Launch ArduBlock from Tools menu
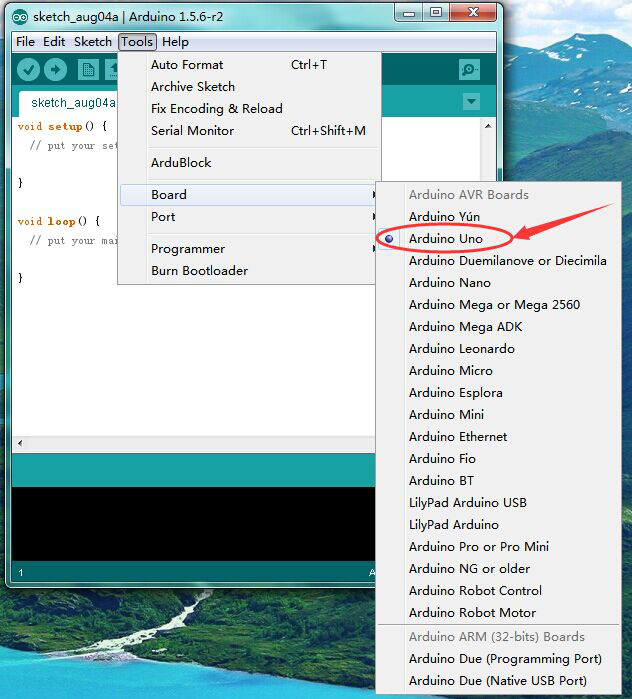Viewport: 632px width, 699px height. coord(181,163)
